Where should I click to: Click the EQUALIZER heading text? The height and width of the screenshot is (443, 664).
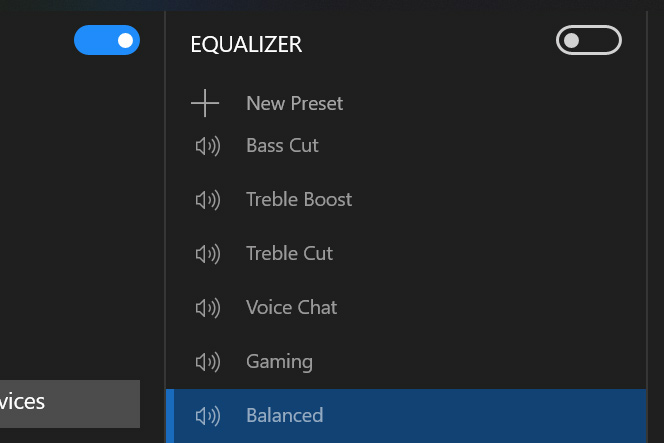(246, 44)
